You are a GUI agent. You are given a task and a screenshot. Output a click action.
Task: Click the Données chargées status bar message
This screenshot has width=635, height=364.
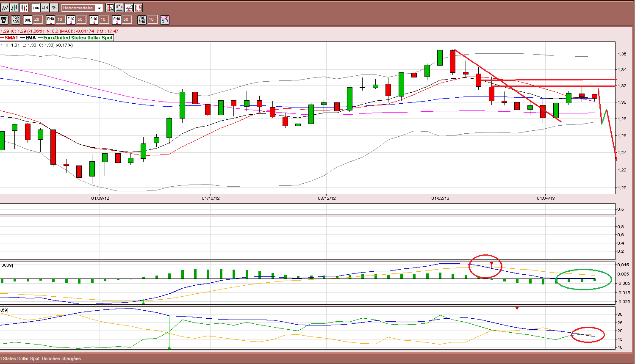click(61, 358)
